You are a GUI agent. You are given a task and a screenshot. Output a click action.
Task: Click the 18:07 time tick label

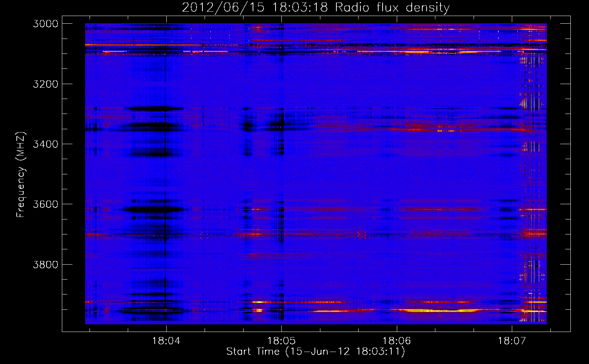click(512, 341)
